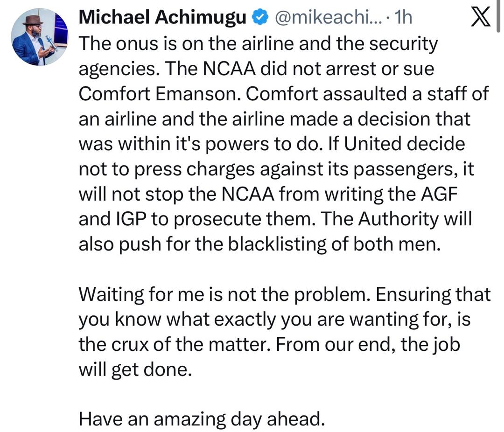
Task: Click "Have an amazing day ahead." line
Action: pyautogui.click(x=201, y=420)
